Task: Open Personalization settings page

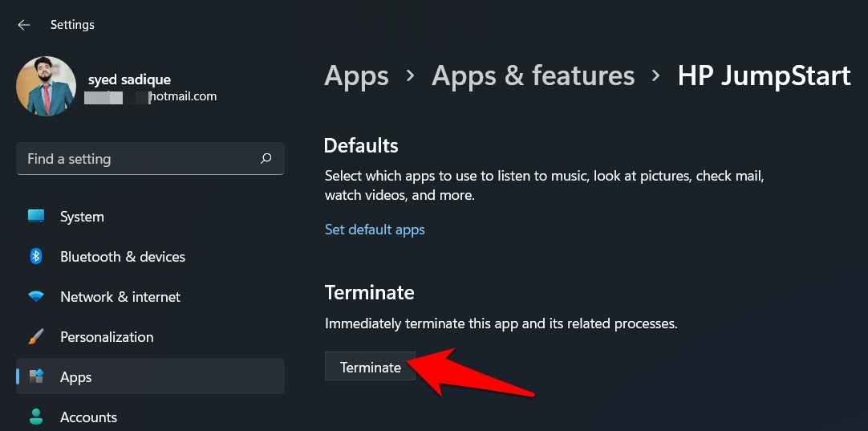Action: tap(107, 337)
